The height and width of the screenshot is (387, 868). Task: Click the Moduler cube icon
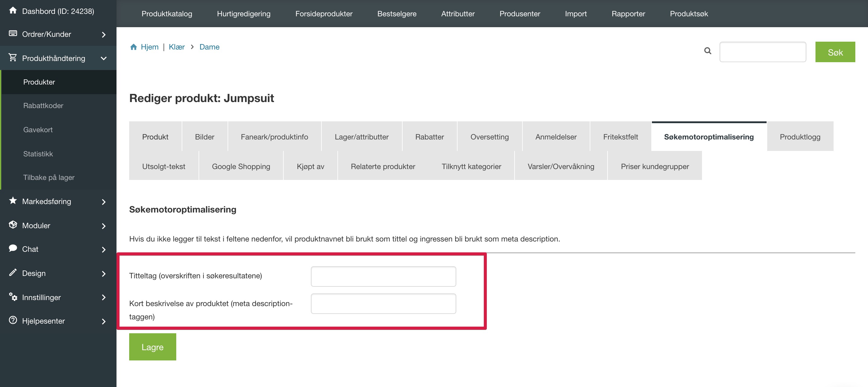tap(13, 225)
